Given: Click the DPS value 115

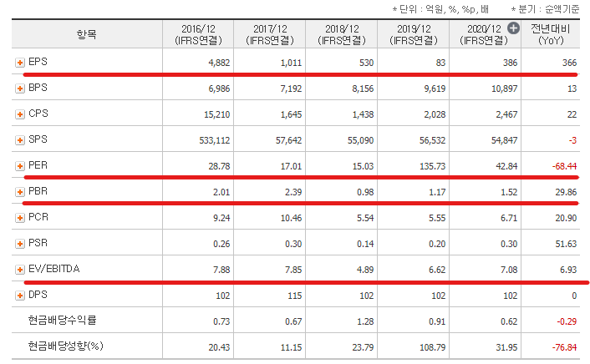Looking at the screenshot, I should [295, 296].
